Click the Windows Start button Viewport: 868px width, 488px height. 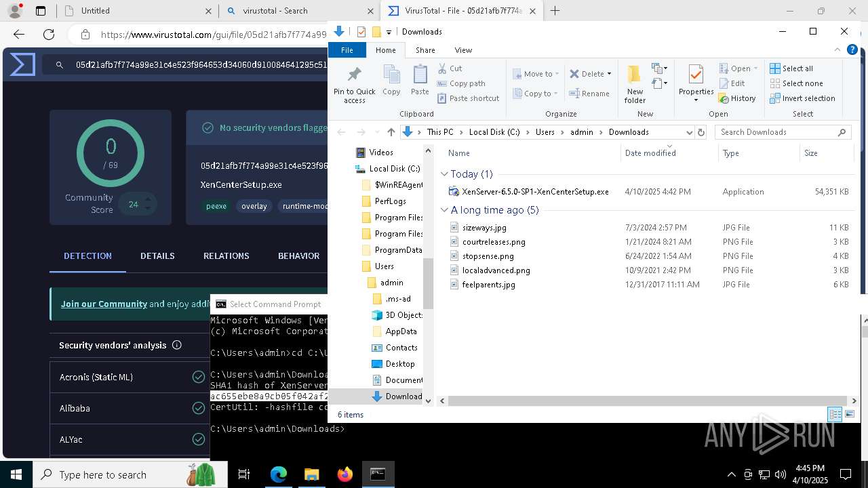[x=16, y=474]
